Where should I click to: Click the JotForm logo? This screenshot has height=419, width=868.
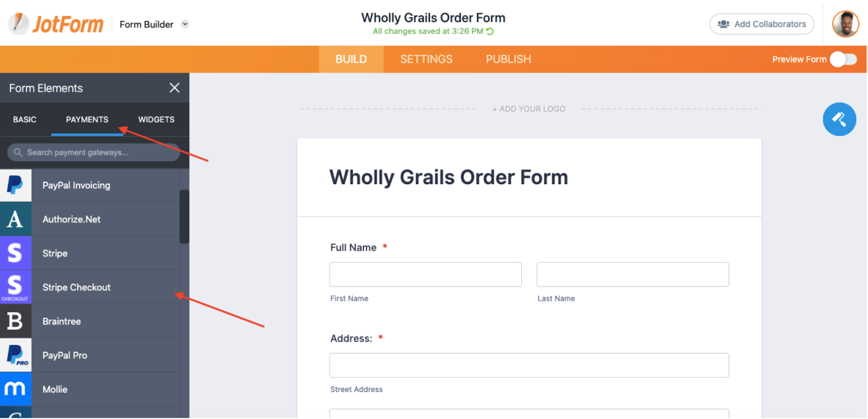point(56,24)
